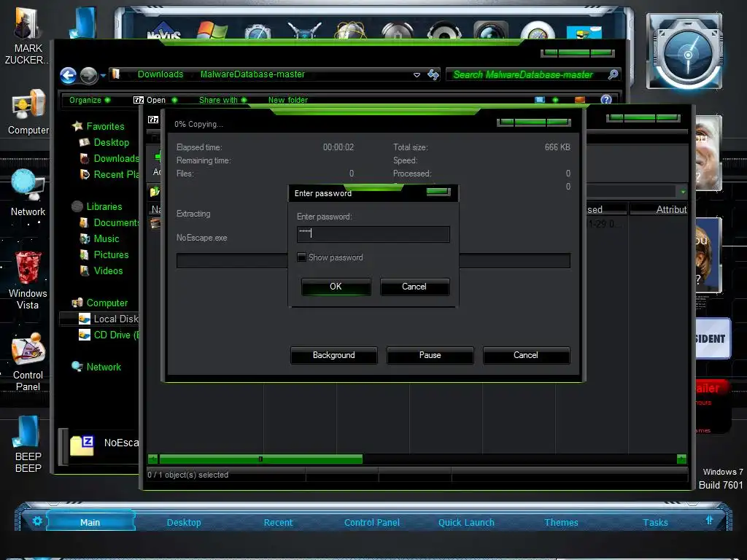Image resolution: width=747 pixels, height=560 pixels.
Task: Switch to the Desktop tab
Action: tap(184, 522)
